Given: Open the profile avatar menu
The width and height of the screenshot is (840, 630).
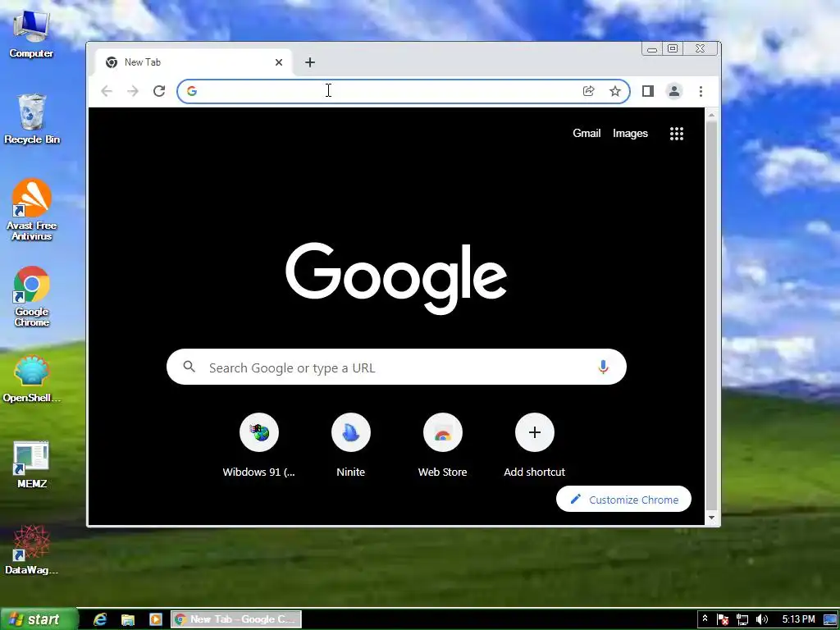Looking at the screenshot, I should coord(674,91).
